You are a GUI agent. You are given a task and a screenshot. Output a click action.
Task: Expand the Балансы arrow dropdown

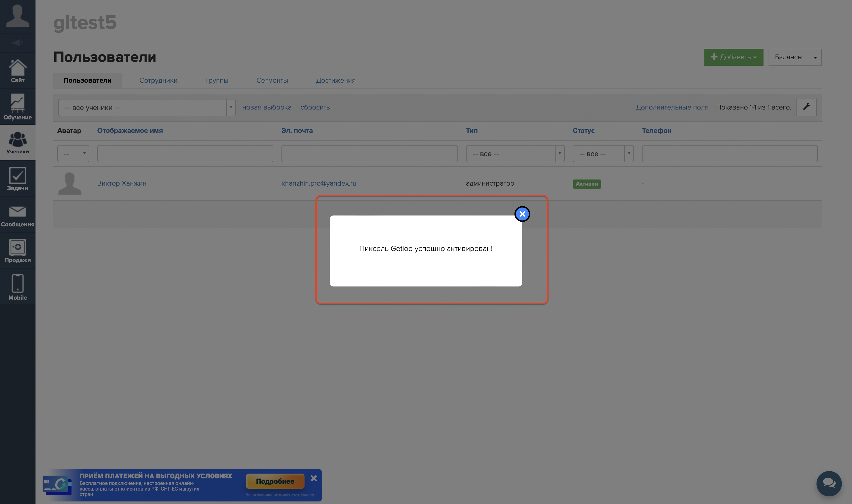815,57
